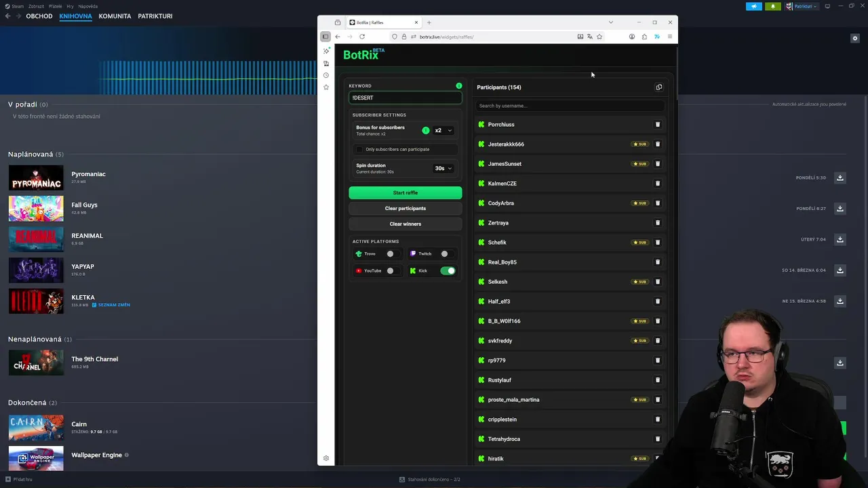Open the x2 subscriber bonus dropdown
Image resolution: width=868 pixels, height=488 pixels.
(443, 130)
